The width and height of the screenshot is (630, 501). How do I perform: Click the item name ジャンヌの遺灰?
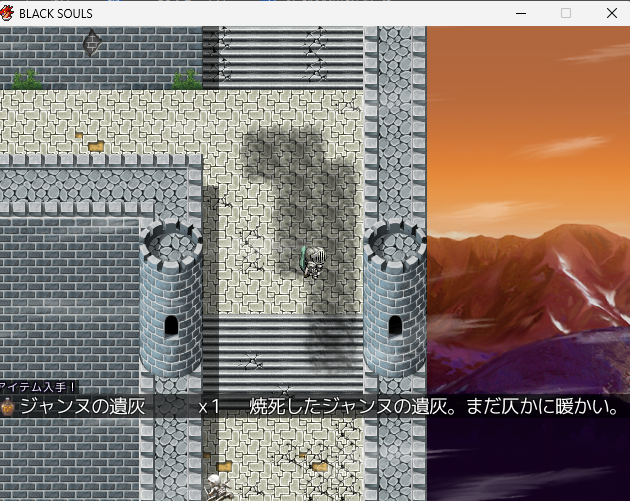83,407
